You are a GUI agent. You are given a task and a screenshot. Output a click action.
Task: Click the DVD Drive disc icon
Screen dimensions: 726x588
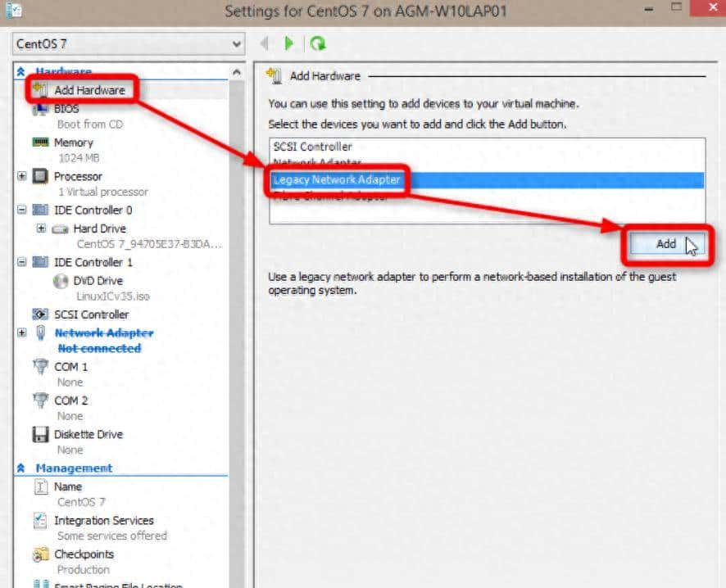[x=60, y=281]
